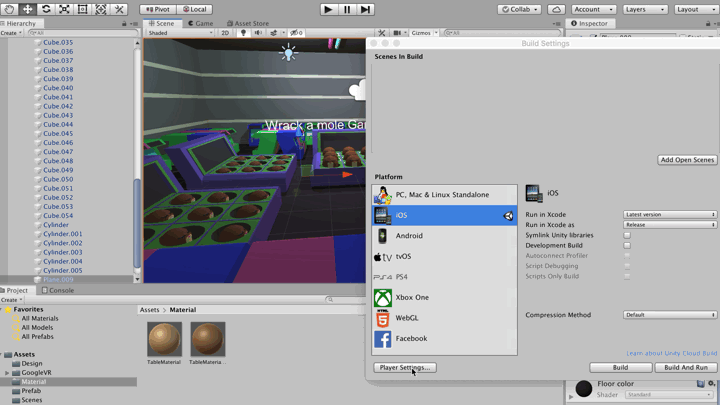720x405 pixels.
Task: Open the Layers dropdown
Action: [x=645, y=9]
